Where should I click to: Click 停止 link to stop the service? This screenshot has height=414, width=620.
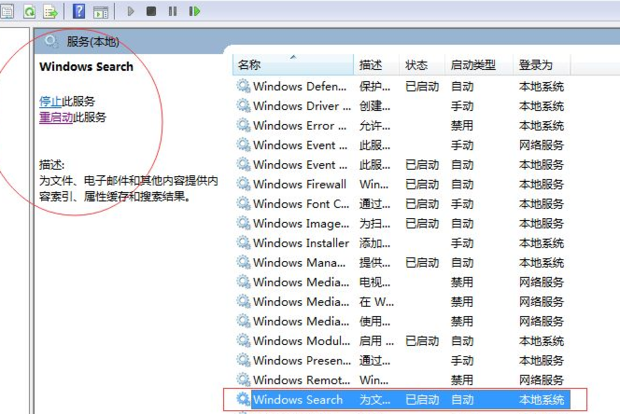50,101
